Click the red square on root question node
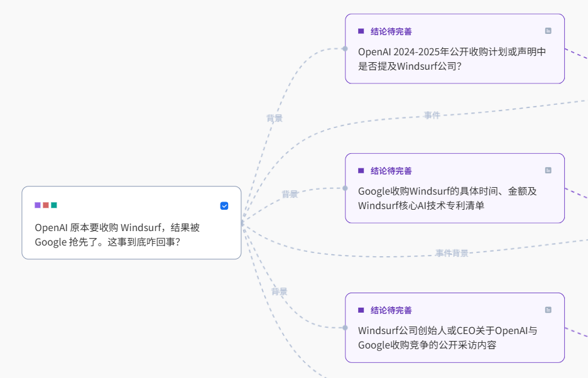The image size is (588, 378). (x=46, y=205)
